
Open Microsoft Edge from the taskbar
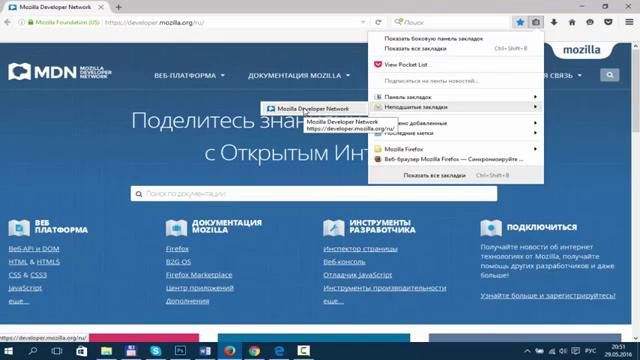279,351
